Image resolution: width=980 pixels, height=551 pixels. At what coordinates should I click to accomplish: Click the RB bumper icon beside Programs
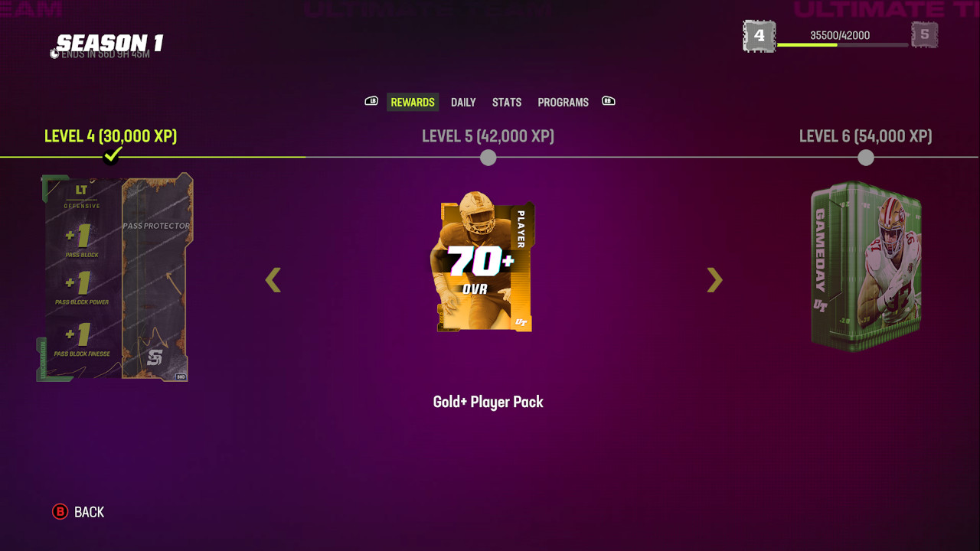(x=609, y=101)
